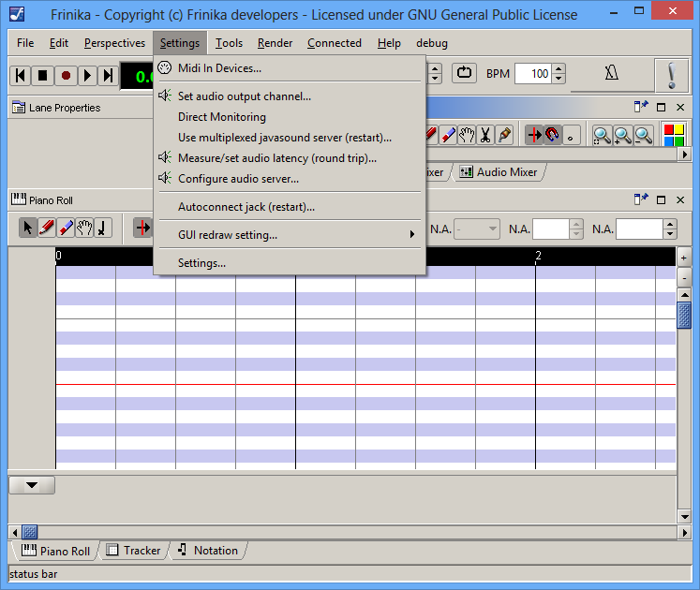Click the down-arrow button below piano roll
Screen dimensions: 700x590
point(32,485)
